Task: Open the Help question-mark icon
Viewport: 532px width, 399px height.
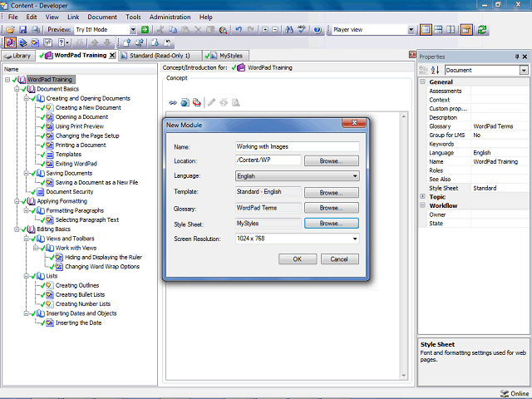Action: (318, 30)
